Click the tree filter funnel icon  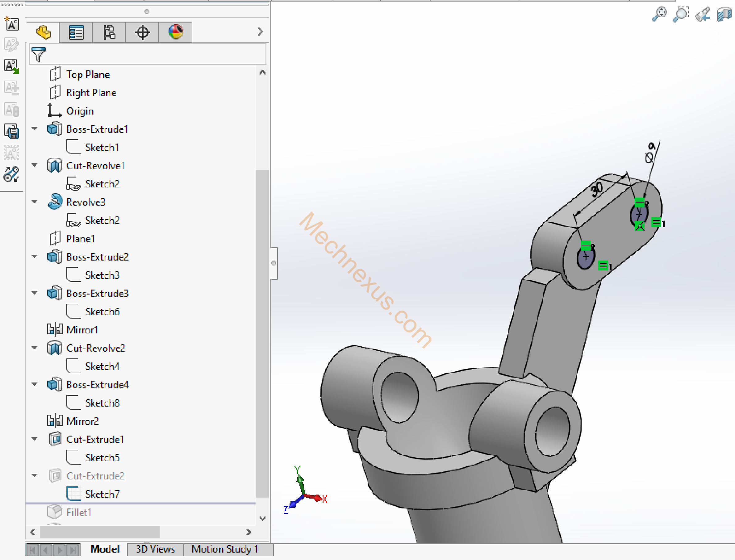click(38, 54)
